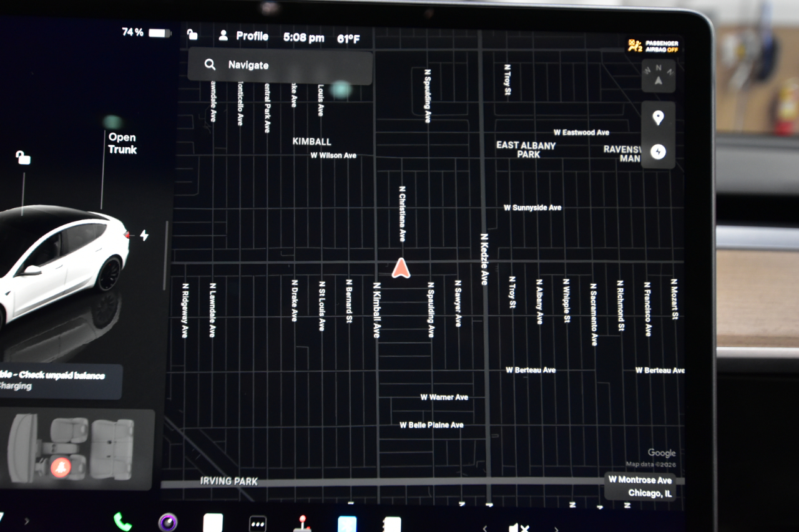Tap the Open Trunk label
The width and height of the screenshot is (799, 532).
coord(122,143)
